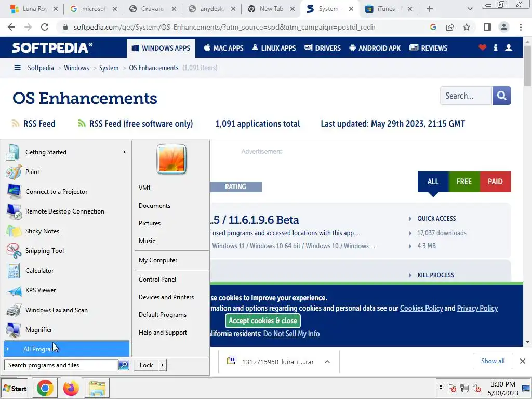The image size is (532, 399).
Task: Expand the tab search chevron
Action: click(470, 9)
